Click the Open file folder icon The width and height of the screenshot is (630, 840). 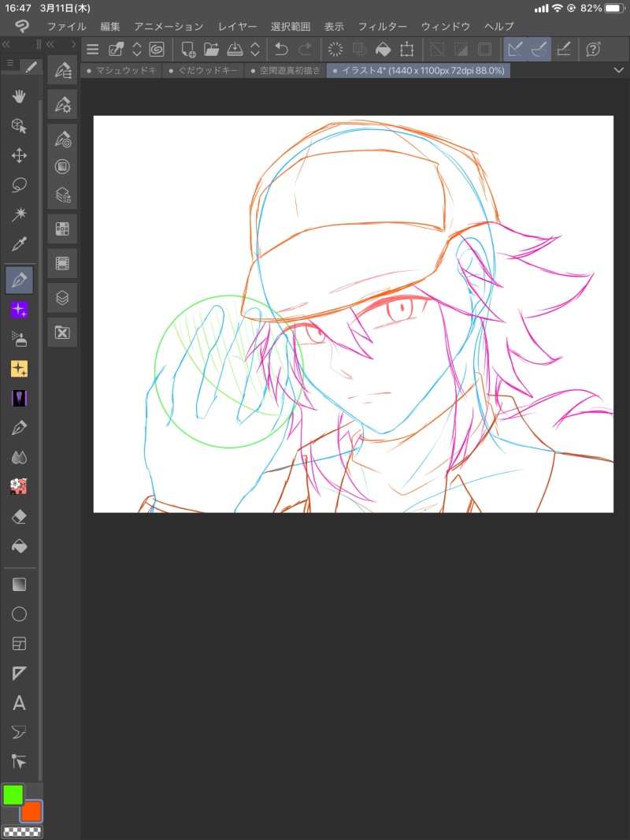pyautogui.click(x=211, y=50)
